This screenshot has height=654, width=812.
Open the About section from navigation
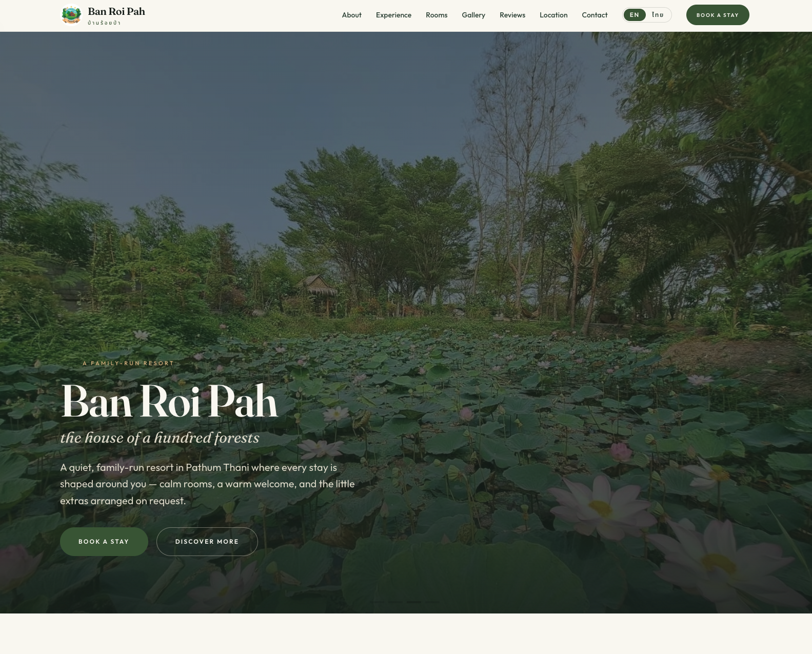(352, 15)
